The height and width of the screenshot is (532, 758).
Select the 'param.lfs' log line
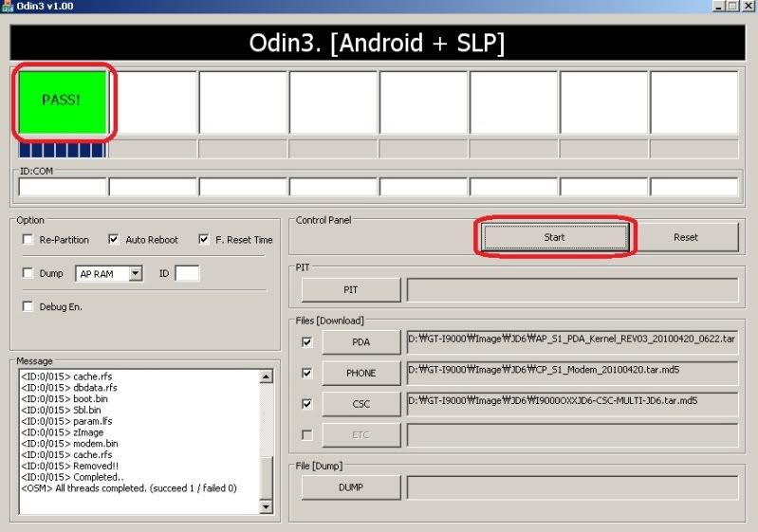coord(66,421)
